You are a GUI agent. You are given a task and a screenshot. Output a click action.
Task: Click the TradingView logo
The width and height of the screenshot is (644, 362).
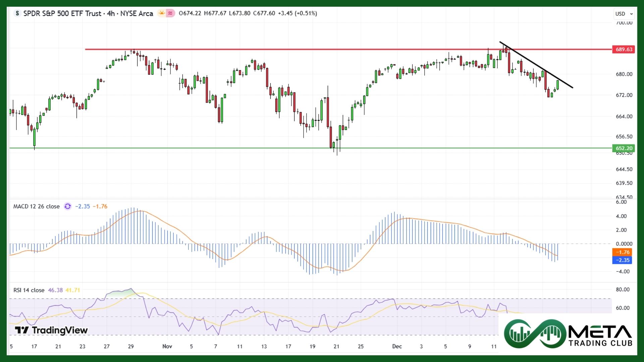tap(51, 330)
